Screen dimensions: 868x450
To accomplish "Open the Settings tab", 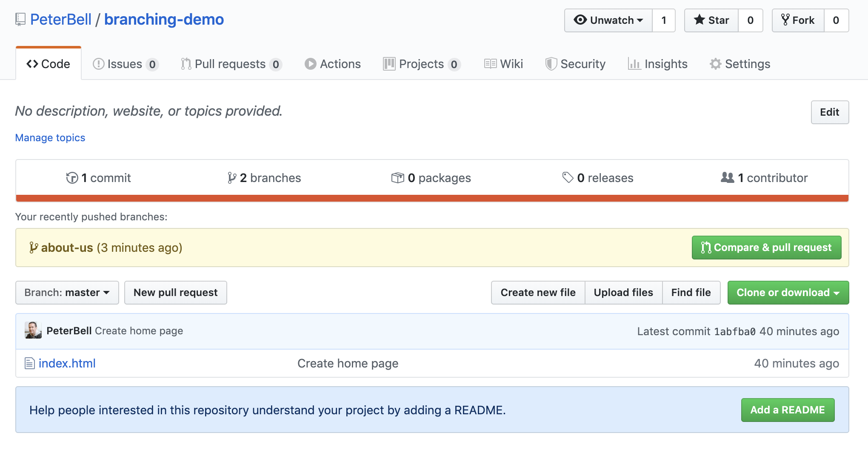I will [x=740, y=64].
